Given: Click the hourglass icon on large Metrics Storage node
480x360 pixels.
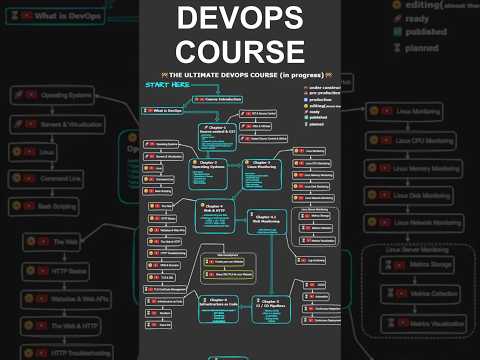Looking at the screenshot, I should click(x=388, y=265).
